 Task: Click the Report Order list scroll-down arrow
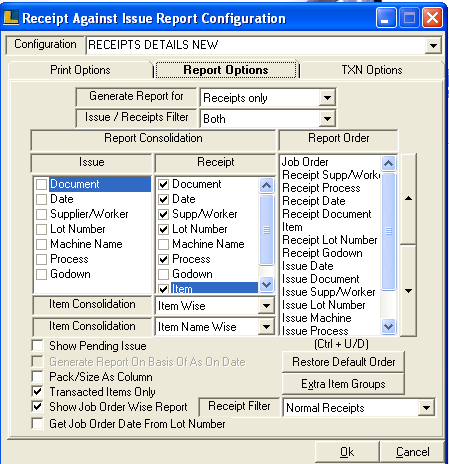pyautogui.click(x=388, y=326)
